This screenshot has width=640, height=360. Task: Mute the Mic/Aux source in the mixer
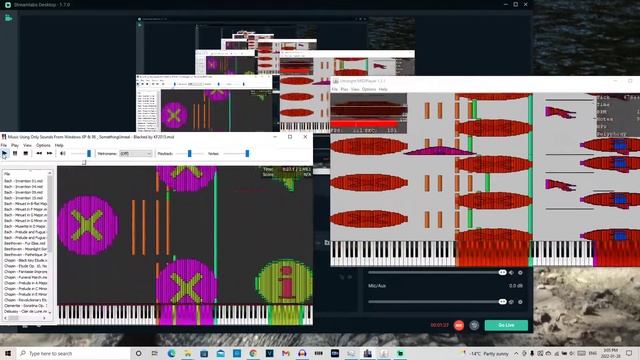click(511, 302)
